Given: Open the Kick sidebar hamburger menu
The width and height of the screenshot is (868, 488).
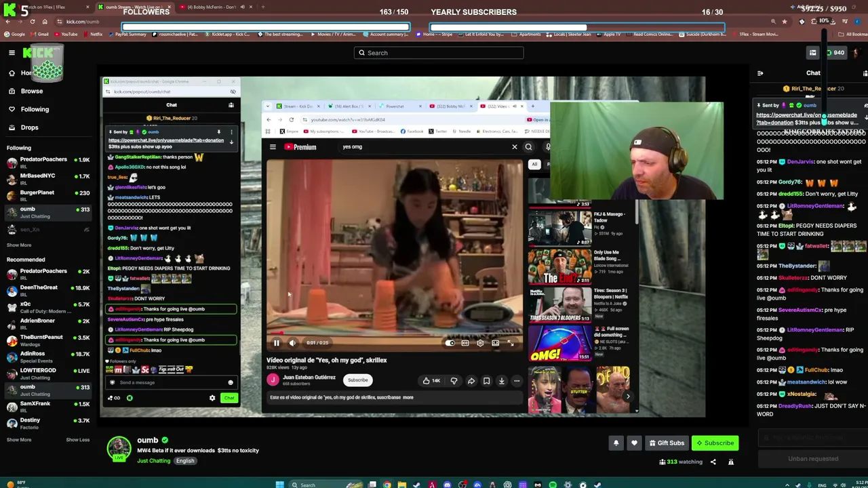Looking at the screenshot, I should [12, 53].
